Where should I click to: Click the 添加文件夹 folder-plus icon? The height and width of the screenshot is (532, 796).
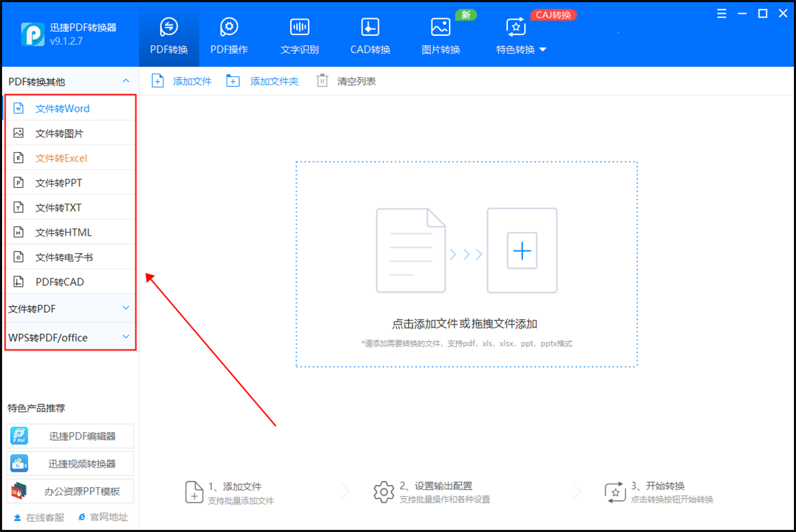click(x=233, y=81)
